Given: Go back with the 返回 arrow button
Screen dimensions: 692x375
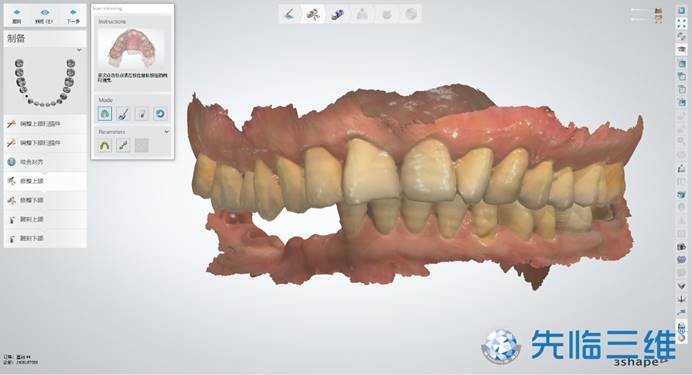Looking at the screenshot, I should tap(17, 15).
